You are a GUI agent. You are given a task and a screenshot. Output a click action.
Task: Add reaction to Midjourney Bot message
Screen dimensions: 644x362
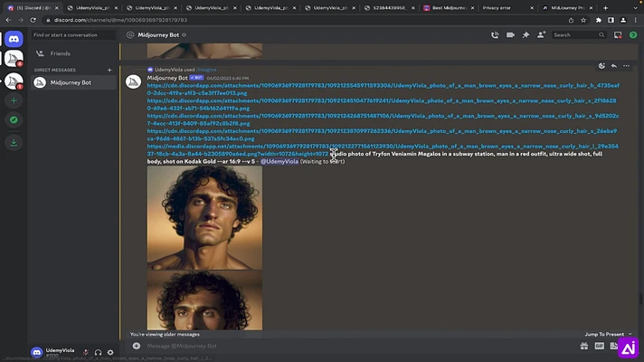coord(601,66)
